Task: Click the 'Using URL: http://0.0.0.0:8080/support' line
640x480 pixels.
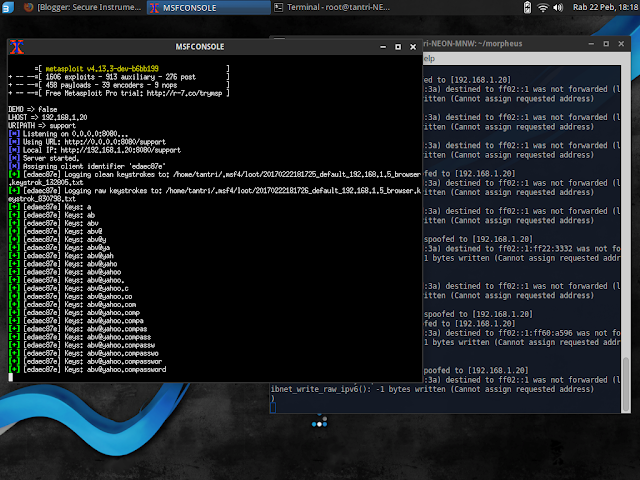Action: tap(87, 142)
